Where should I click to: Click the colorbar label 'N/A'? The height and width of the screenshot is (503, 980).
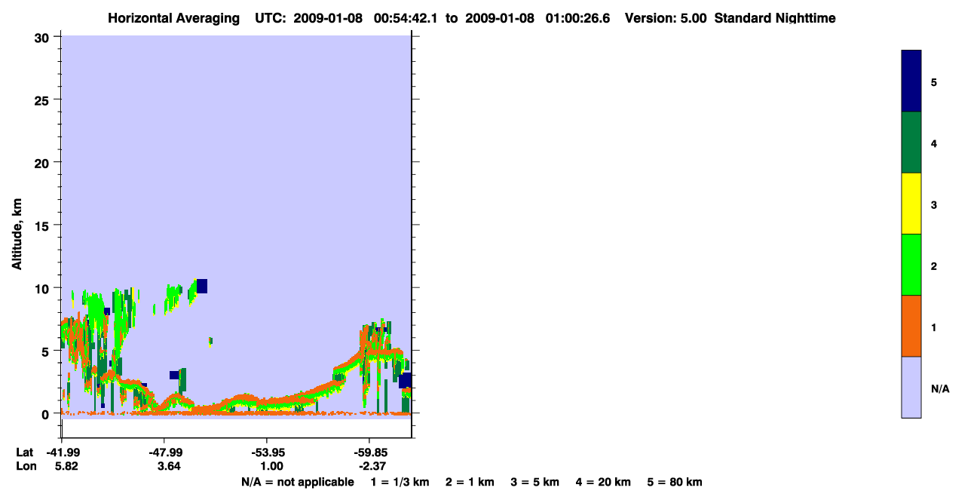coord(940,389)
